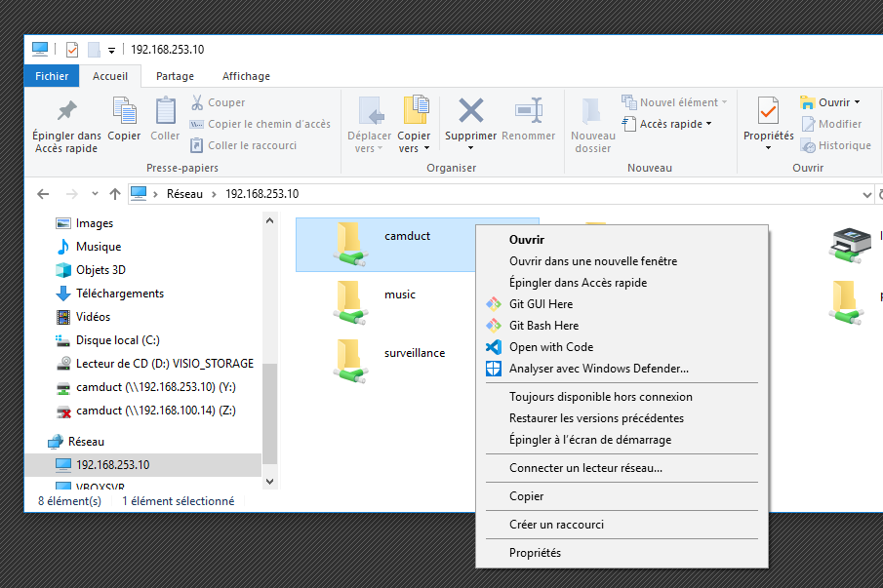Open the Fichier menu tab
This screenshot has width=883, height=588.
52,76
